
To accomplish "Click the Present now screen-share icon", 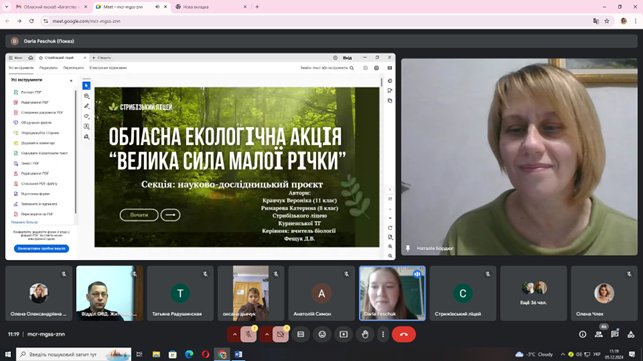I will click(344, 335).
